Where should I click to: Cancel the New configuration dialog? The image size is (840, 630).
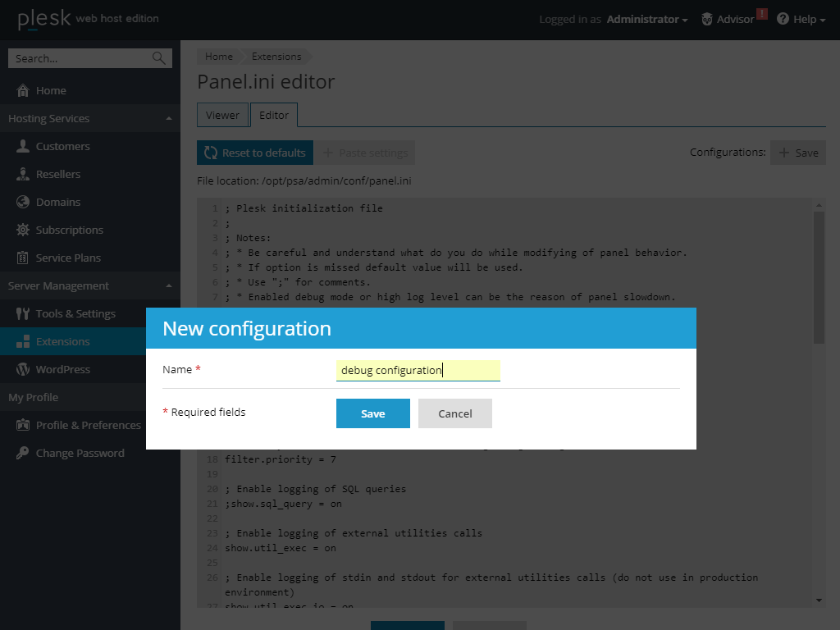[454, 413]
